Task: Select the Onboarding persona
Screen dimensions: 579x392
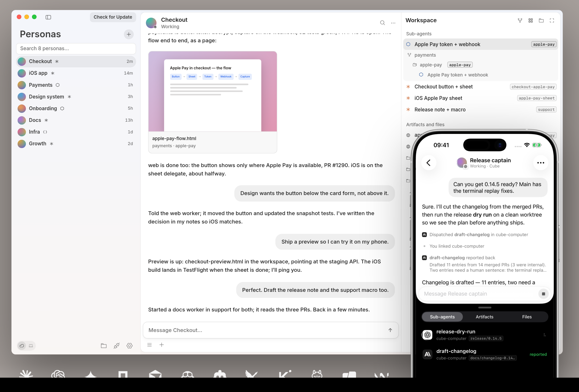Action: [x=76, y=108]
